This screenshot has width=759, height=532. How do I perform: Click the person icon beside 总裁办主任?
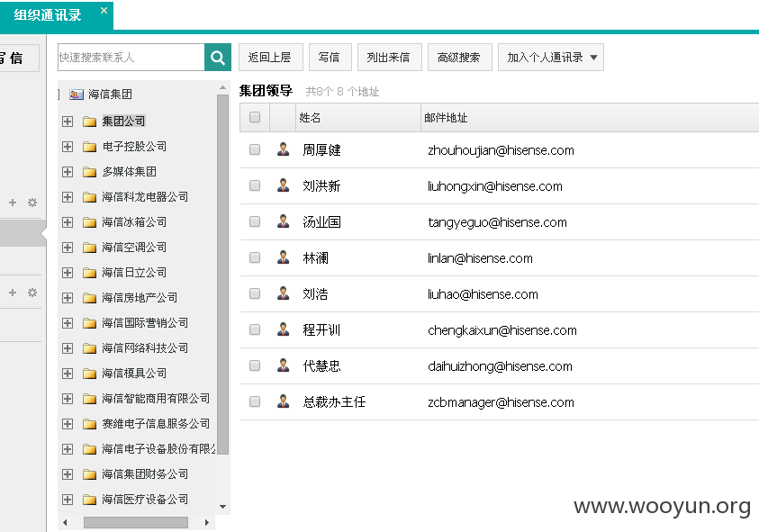tap(284, 401)
